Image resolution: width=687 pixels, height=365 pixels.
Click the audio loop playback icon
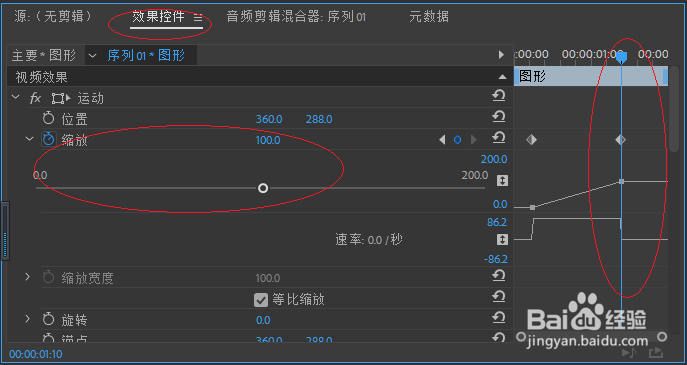coord(629,352)
